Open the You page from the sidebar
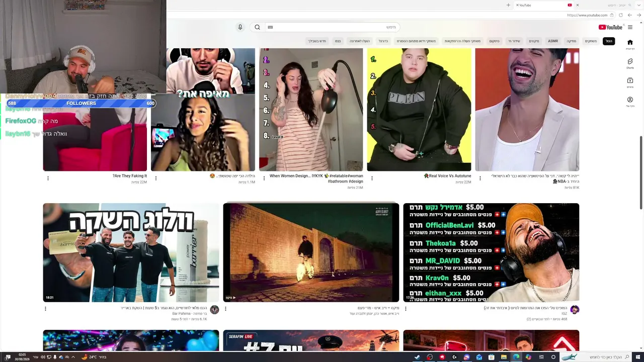The image size is (644, 362). click(x=630, y=102)
